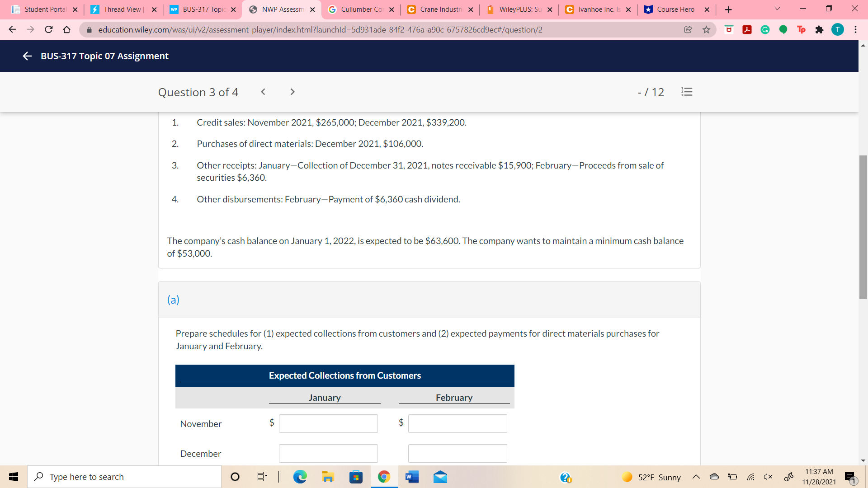Bookmark this page with the star
Screen dimensions: 868x488
[706, 30]
